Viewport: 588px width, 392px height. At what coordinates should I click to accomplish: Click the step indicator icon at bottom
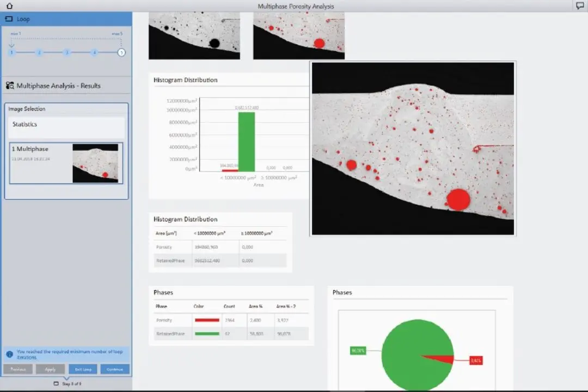(x=56, y=383)
